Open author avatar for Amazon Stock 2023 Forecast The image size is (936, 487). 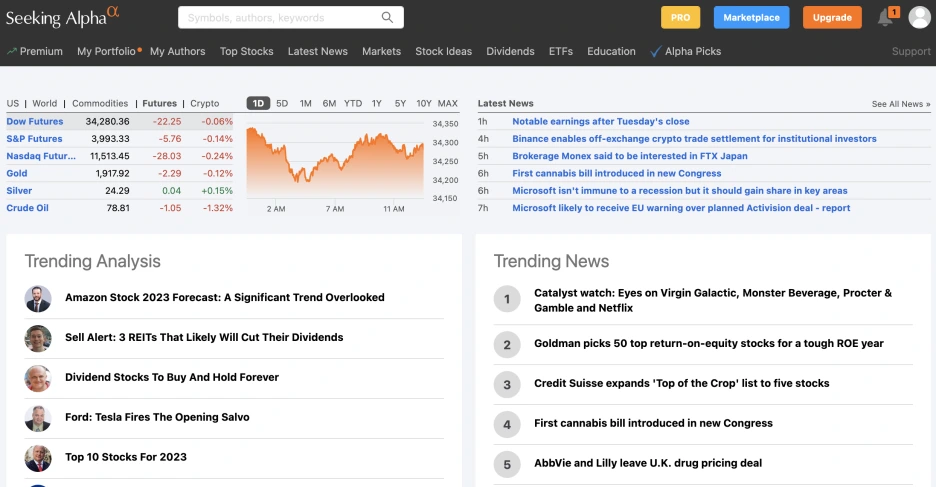pos(38,298)
